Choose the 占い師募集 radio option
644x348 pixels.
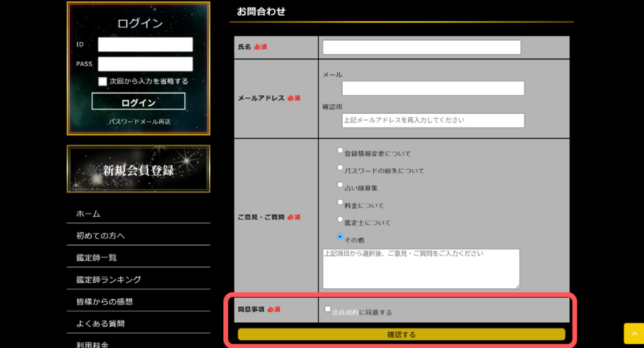pos(340,185)
